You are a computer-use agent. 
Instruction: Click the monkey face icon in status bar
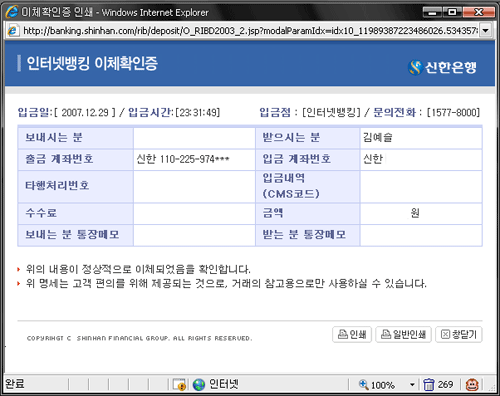pos(472,385)
